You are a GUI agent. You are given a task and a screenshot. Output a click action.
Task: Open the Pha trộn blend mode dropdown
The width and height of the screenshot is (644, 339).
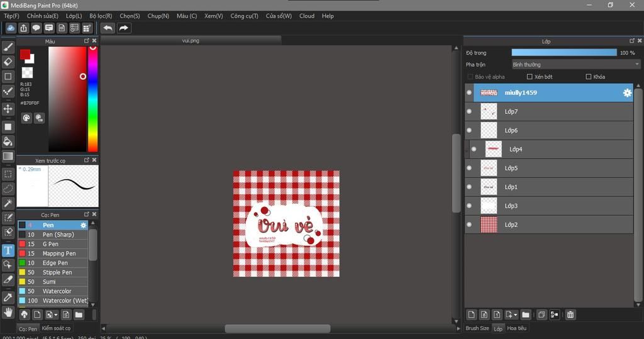[576, 65]
